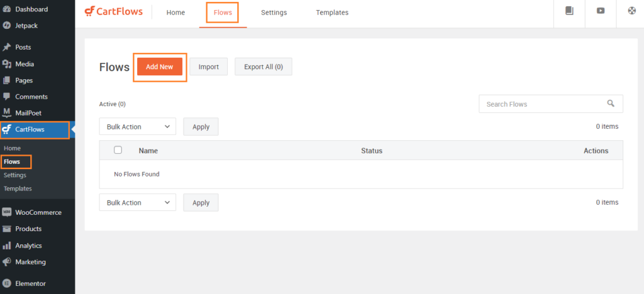
Task: Click the Status column header
Action: [372, 151]
